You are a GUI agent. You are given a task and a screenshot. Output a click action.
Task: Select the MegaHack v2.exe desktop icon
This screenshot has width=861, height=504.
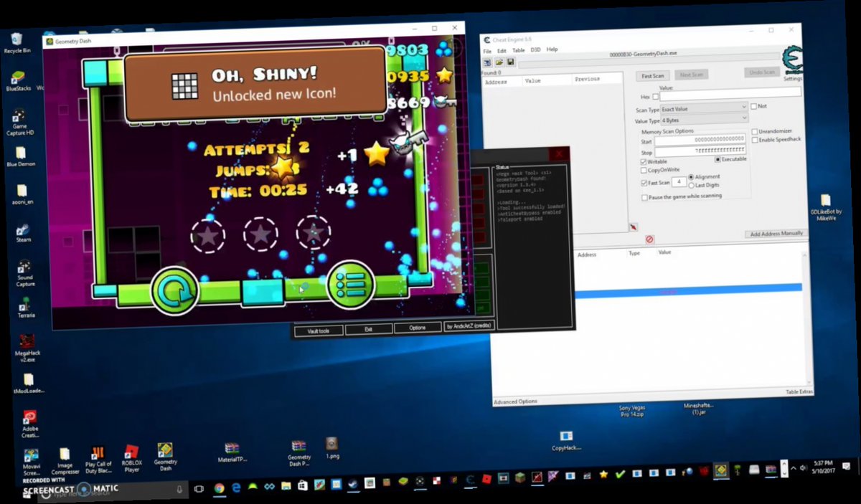27,348
